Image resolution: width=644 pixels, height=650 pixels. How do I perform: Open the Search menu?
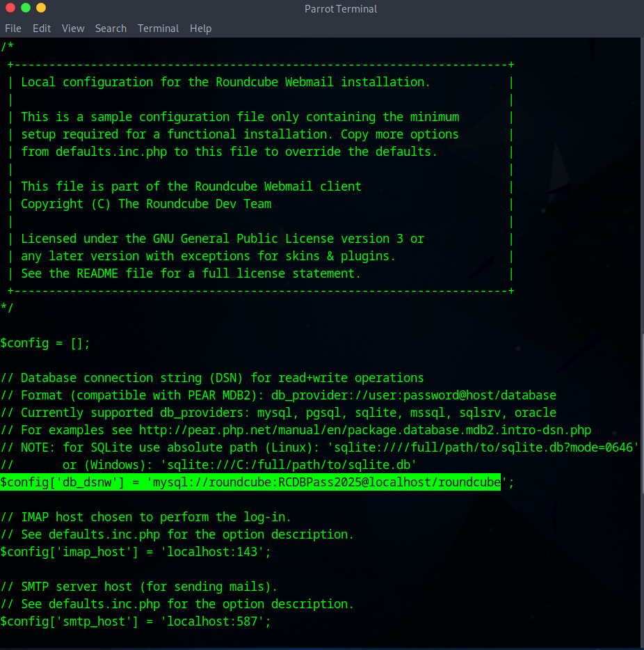[x=111, y=29]
